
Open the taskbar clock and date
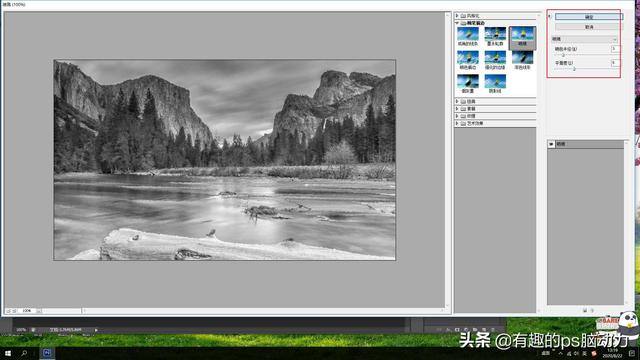[x=612, y=353]
